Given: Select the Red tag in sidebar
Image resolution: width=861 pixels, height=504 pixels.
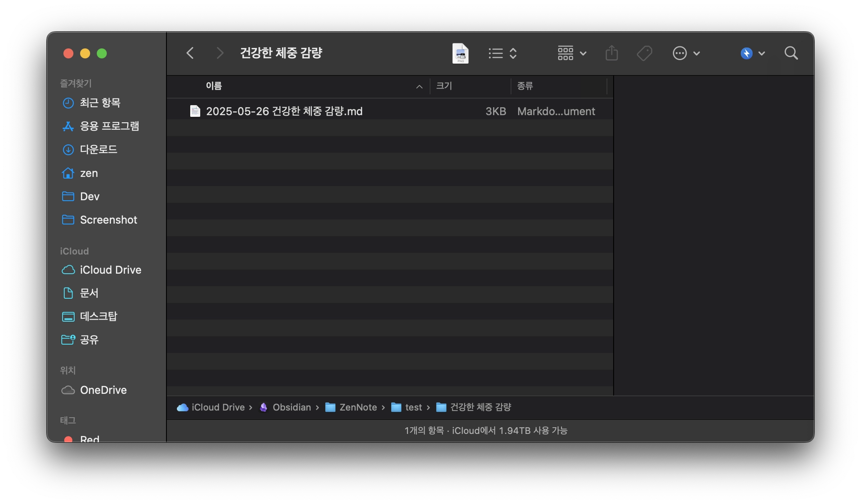Looking at the screenshot, I should [90, 439].
